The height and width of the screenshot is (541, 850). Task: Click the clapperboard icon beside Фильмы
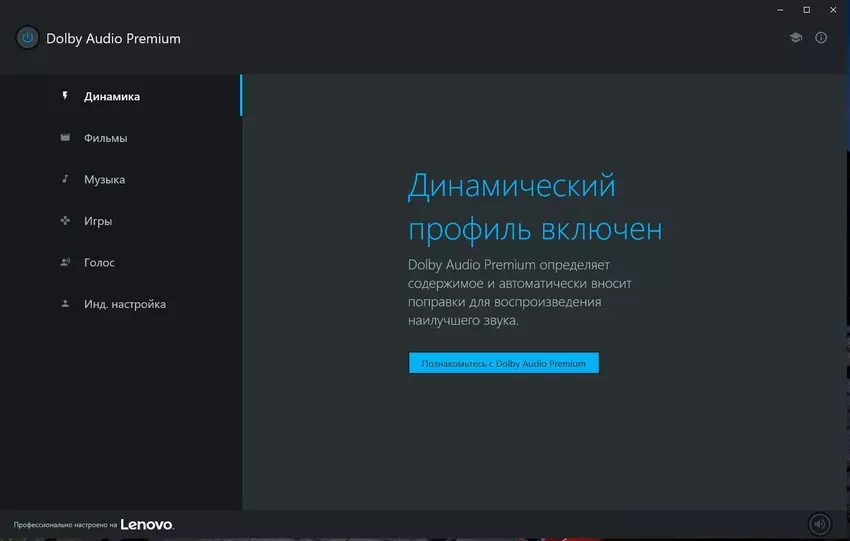(65, 138)
